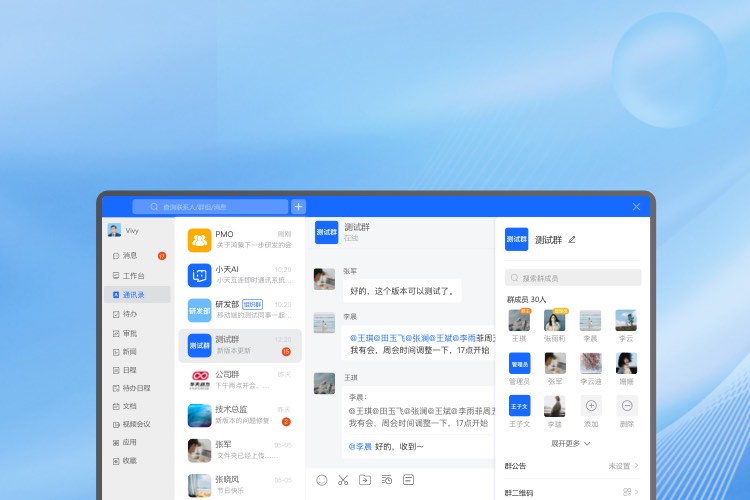
Task: Click the 测试群 icon in group info panel
Action: (x=517, y=239)
